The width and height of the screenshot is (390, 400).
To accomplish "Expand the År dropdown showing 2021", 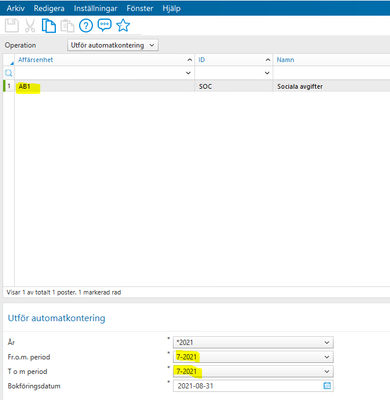I will pyautogui.click(x=253, y=342).
